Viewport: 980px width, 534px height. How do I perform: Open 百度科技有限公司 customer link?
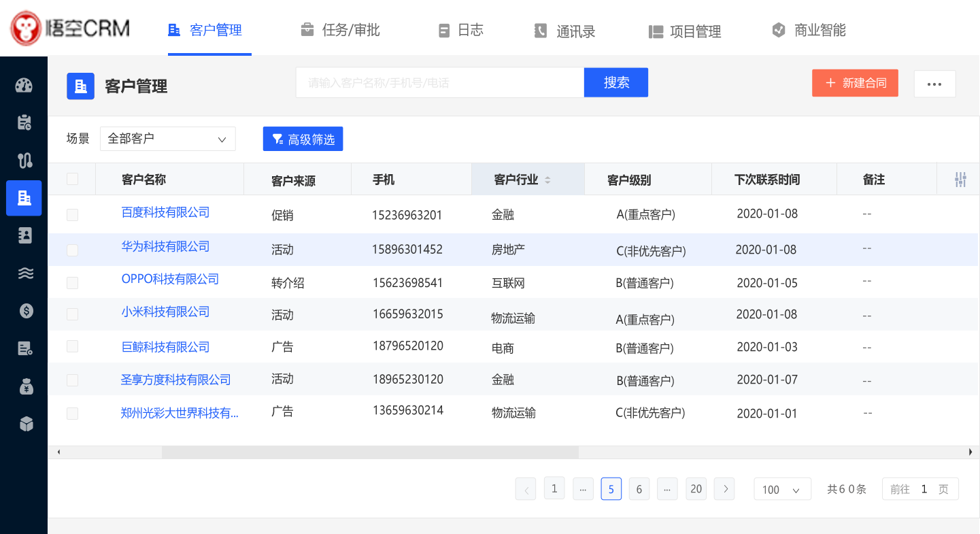click(165, 212)
